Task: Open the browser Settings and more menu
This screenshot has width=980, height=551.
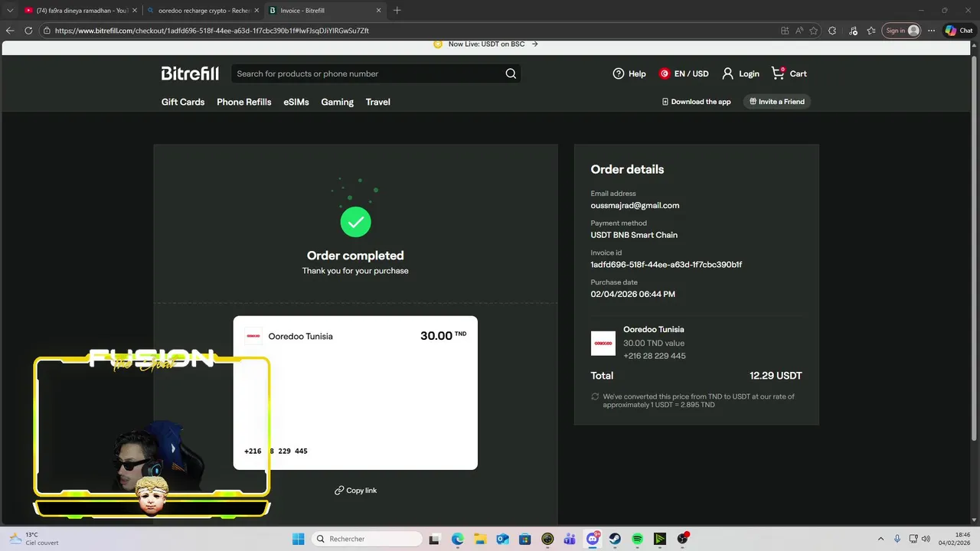Action: [931, 31]
